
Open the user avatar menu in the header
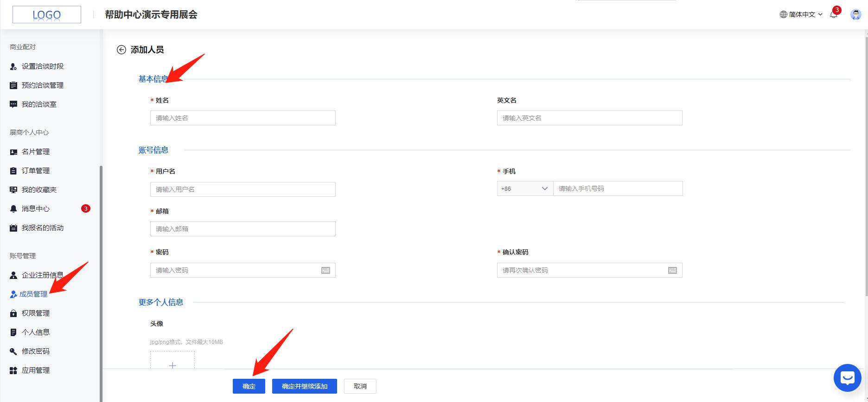coord(855,14)
